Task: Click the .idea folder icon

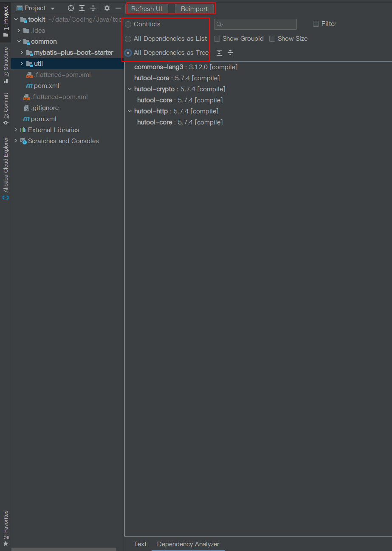Action: [26, 31]
